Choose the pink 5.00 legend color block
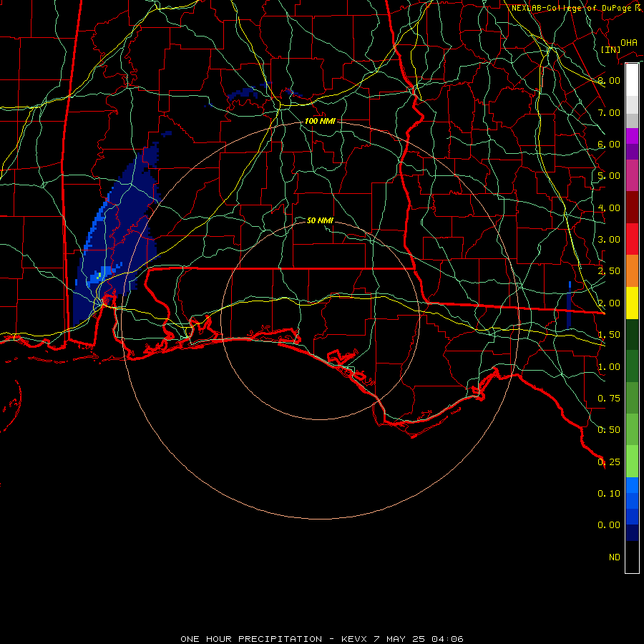This screenshot has height=644, width=644. point(632,175)
